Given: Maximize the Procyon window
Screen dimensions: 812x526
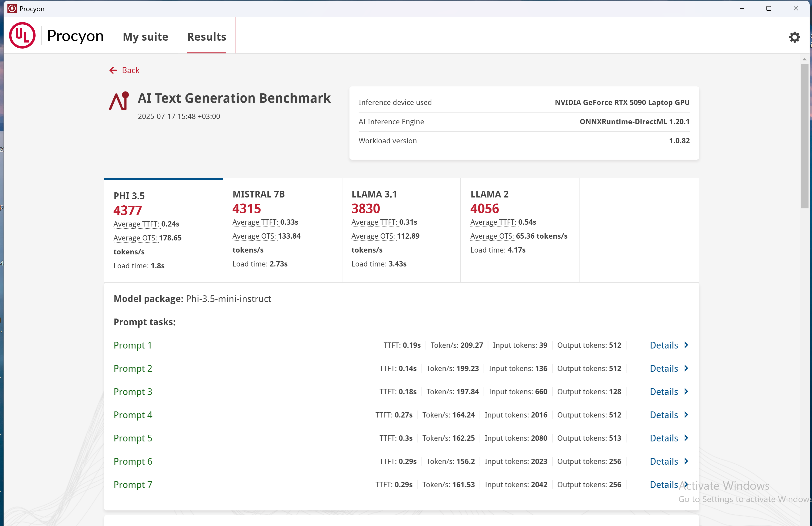Looking at the screenshot, I should click(x=769, y=8).
